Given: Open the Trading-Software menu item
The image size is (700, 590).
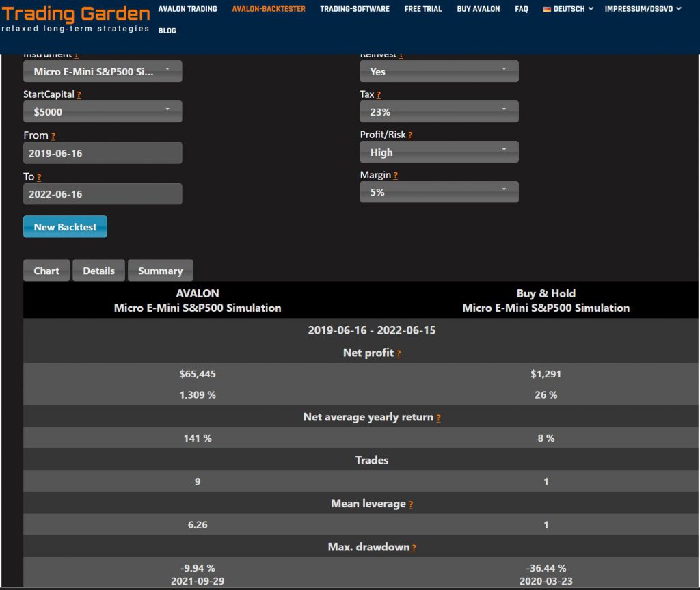Looking at the screenshot, I should point(355,9).
